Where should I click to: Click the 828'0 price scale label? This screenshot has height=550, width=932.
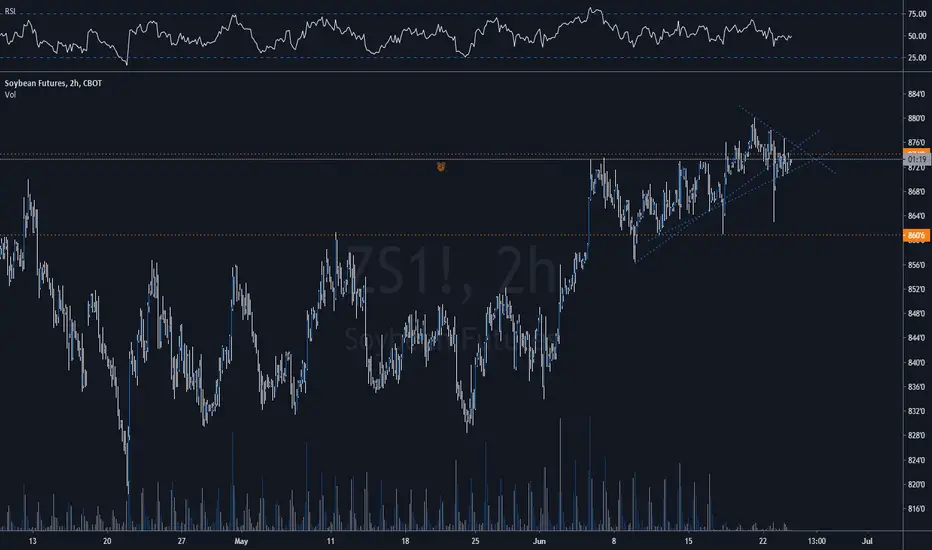[917, 435]
